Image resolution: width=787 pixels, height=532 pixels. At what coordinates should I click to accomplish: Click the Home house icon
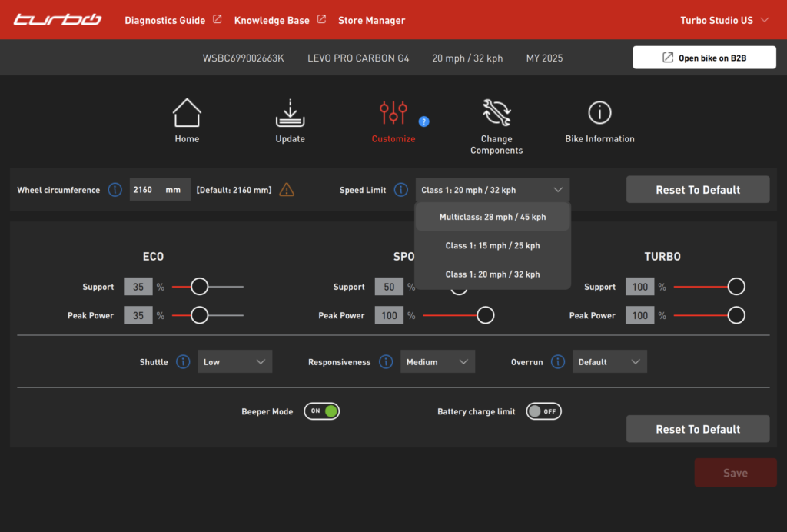pyautogui.click(x=187, y=113)
